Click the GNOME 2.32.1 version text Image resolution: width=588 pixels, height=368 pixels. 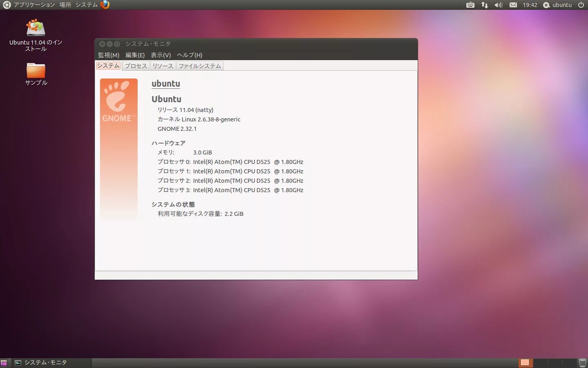point(177,129)
